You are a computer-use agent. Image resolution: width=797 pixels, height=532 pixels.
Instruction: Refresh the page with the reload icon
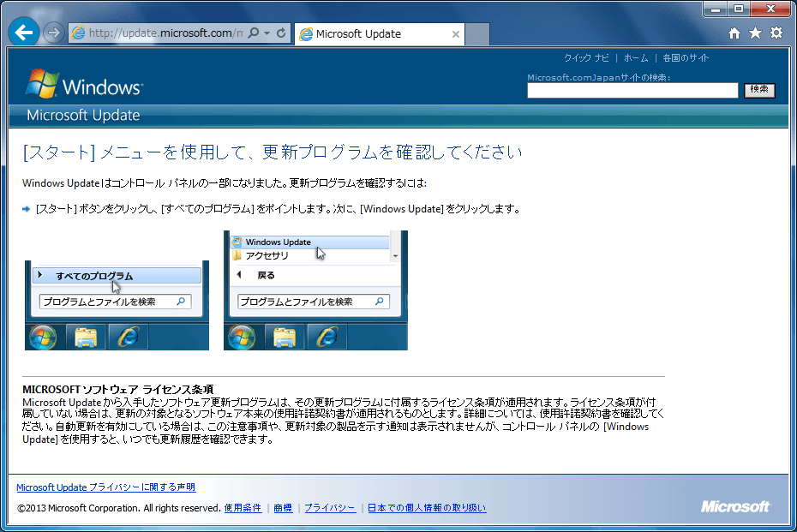point(281,33)
